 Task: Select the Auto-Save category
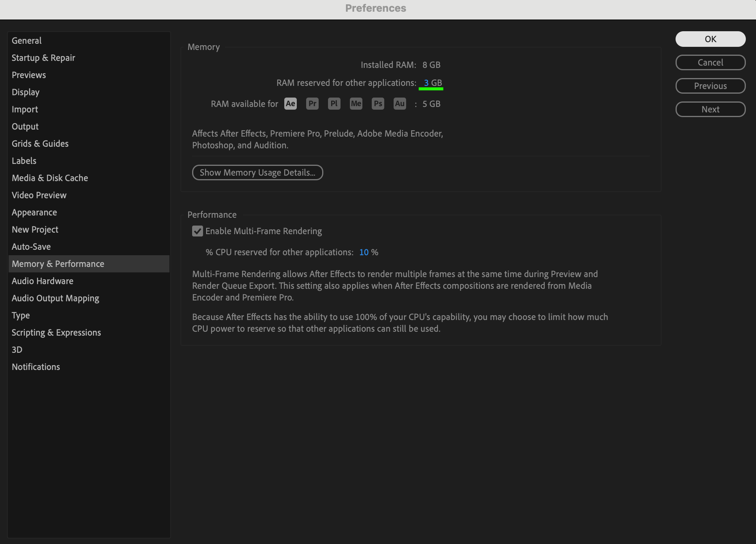(x=31, y=247)
